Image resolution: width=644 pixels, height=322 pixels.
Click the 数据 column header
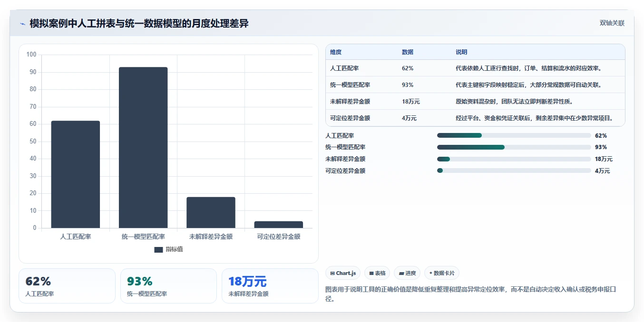pos(408,52)
